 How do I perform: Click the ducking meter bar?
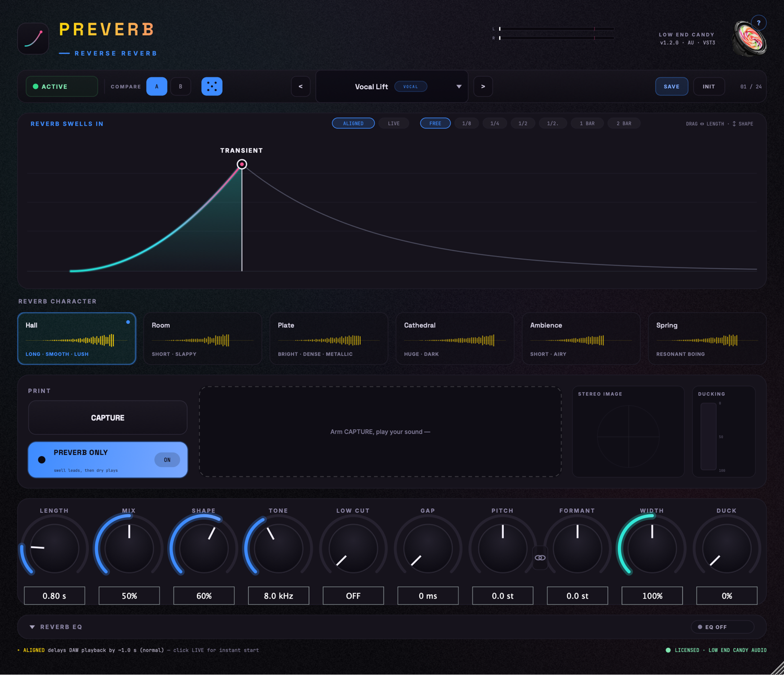click(x=709, y=436)
